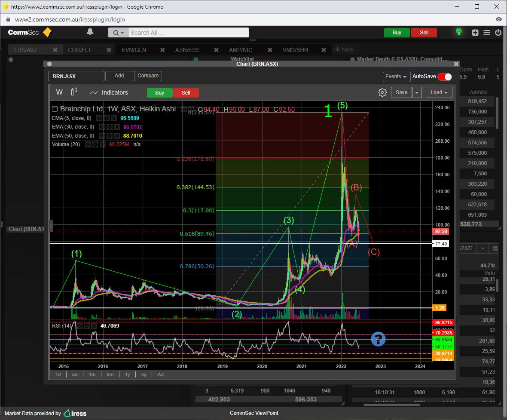Viewport: 507px width, 420px height.
Task: Close the Chart (BRN.ASX) window
Action: point(456,64)
